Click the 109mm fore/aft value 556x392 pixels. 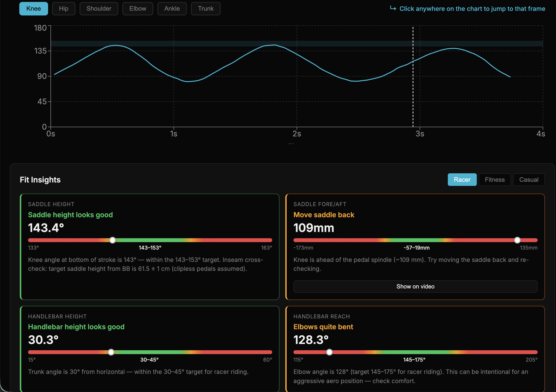[314, 228]
